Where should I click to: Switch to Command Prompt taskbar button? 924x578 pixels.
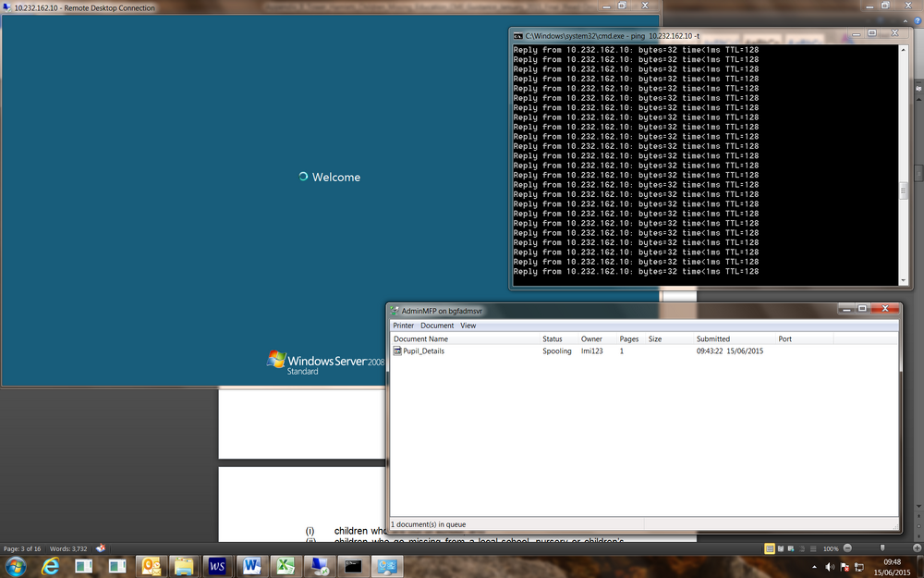pos(353,567)
